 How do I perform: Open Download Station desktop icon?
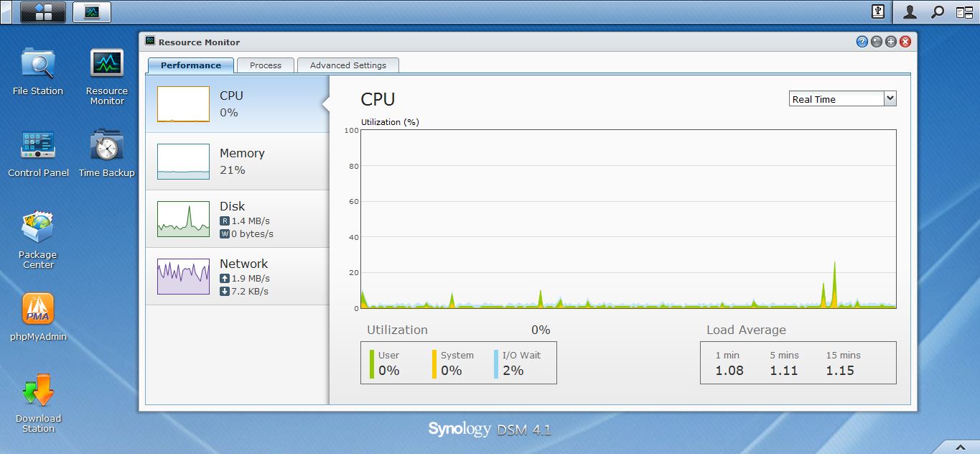click(38, 392)
